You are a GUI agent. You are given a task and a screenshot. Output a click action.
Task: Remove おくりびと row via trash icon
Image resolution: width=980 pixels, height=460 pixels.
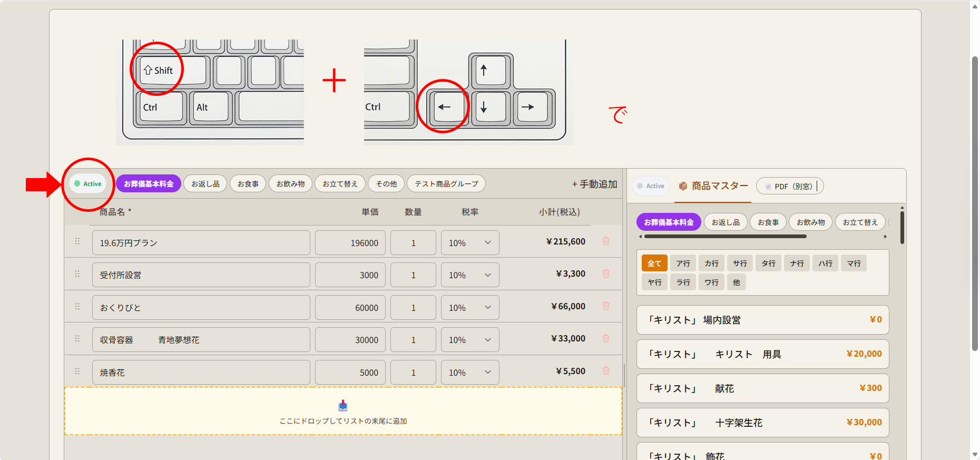(606, 306)
